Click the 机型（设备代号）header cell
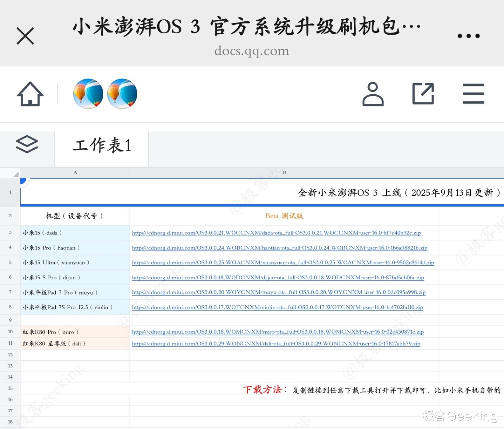The width and height of the screenshot is (504, 429). [x=75, y=216]
